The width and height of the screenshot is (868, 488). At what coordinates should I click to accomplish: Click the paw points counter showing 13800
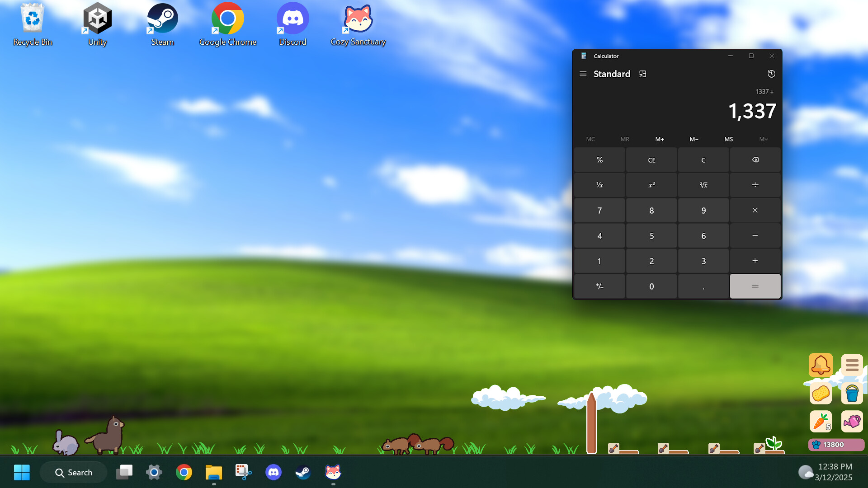835,444
